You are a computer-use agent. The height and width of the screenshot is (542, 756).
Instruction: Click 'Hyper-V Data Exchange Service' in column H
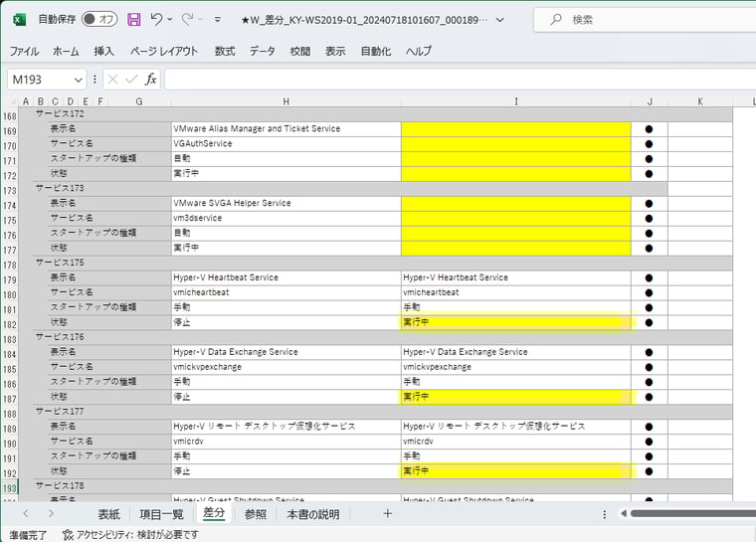285,352
